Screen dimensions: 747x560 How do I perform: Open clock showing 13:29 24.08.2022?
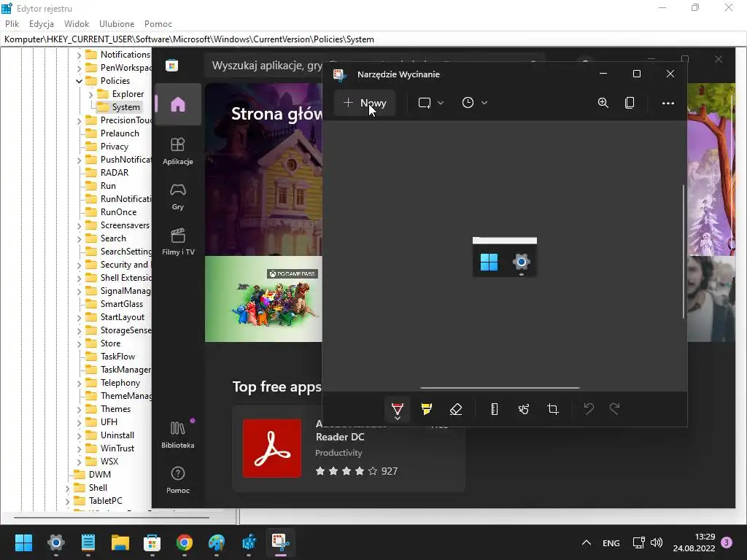tap(694, 542)
